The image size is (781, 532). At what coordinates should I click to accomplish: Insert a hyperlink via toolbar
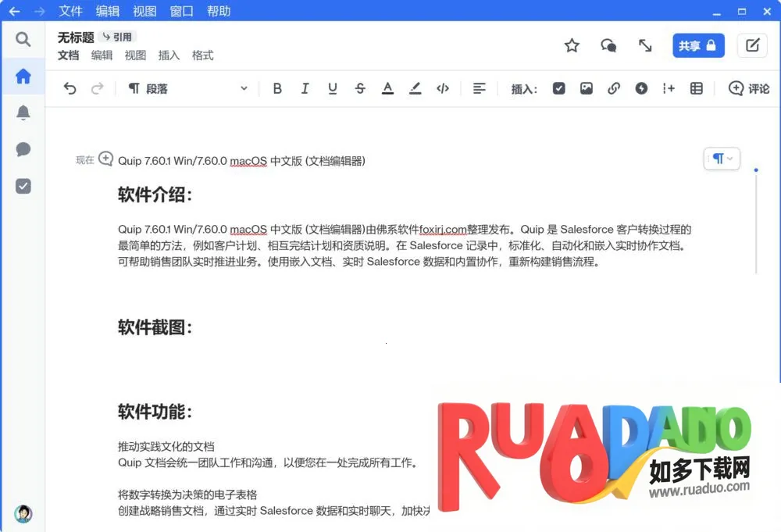tap(614, 88)
